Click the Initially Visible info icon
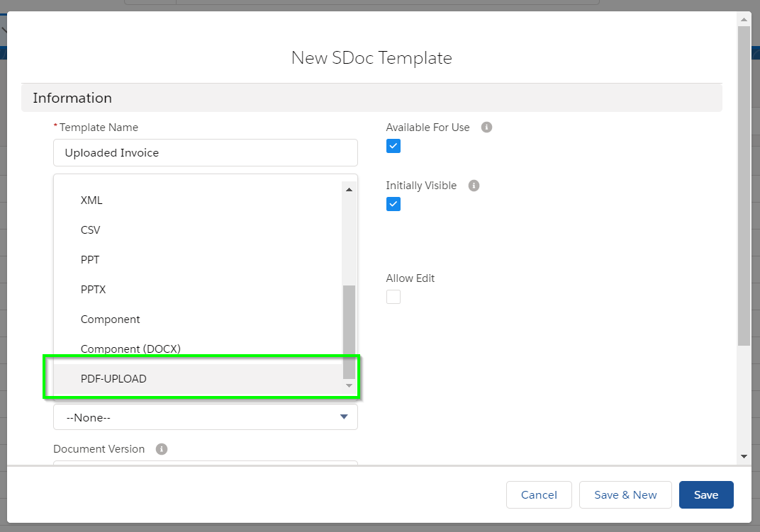This screenshot has width=760, height=532. [474, 186]
